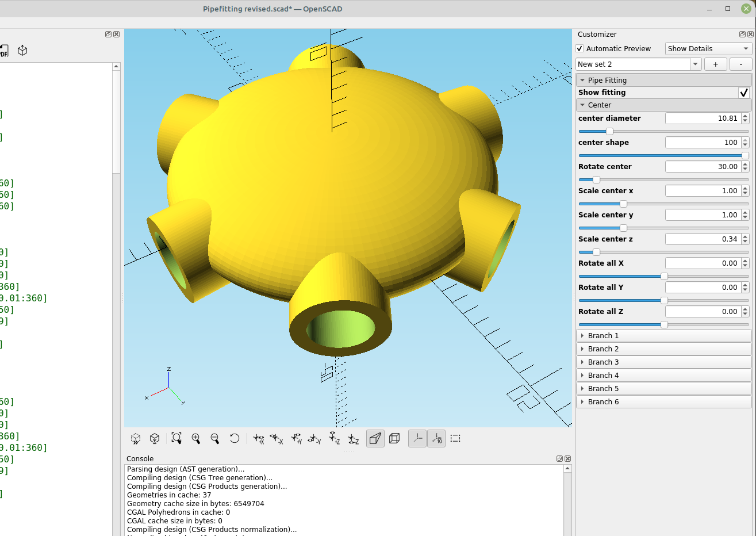Open the preset dropdown showing New set 2

point(638,64)
